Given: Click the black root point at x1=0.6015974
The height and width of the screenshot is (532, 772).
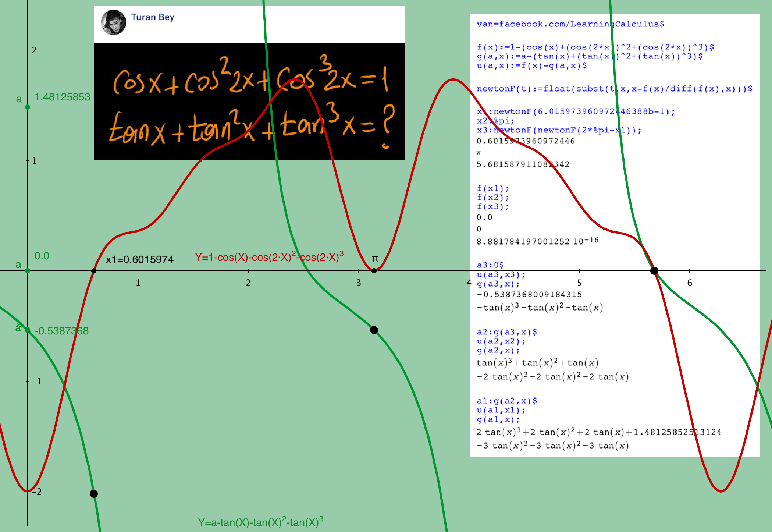Looking at the screenshot, I should click(x=94, y=271).
